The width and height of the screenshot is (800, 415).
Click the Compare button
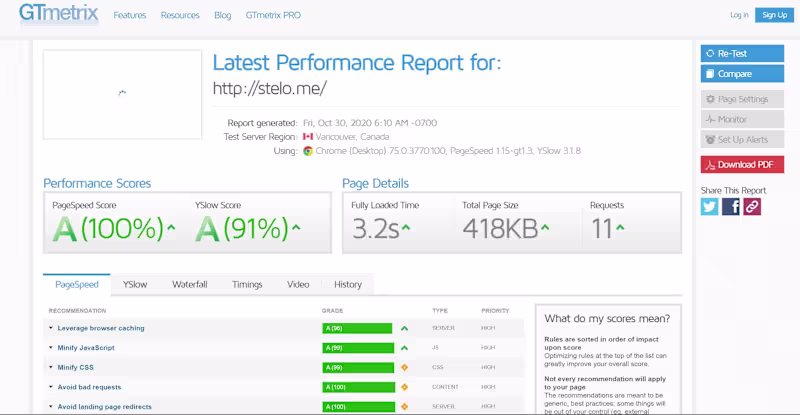point(742,74)
